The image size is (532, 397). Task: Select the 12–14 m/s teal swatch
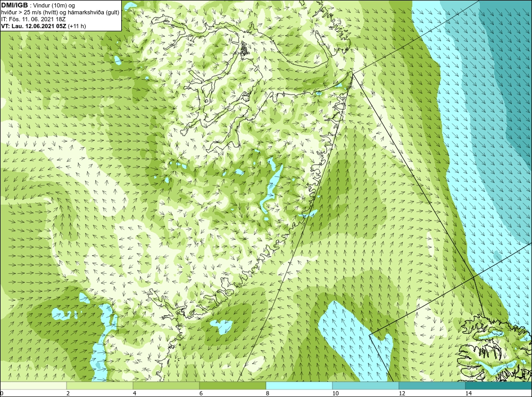pos(432,385)
